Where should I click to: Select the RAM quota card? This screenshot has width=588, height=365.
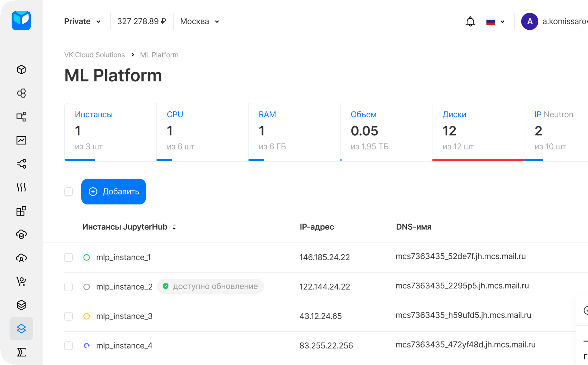tap(294, 132)
